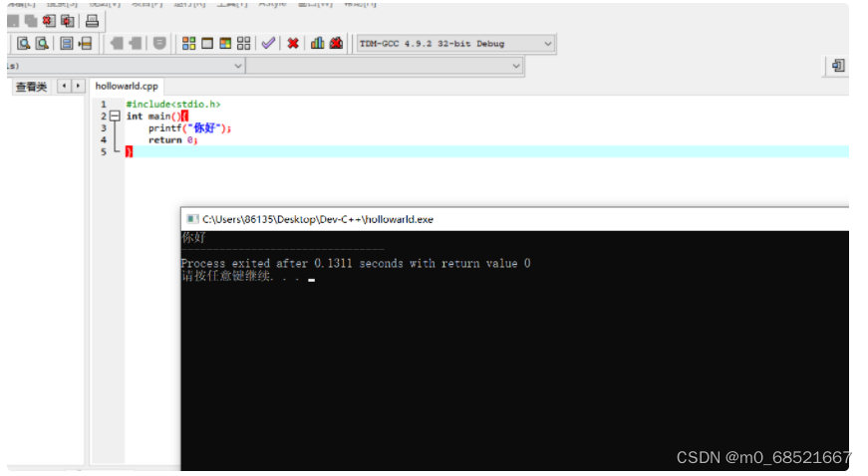The image size is (868, 476).
Task: Click line number 1 in gutter
Action: point(104,104)
